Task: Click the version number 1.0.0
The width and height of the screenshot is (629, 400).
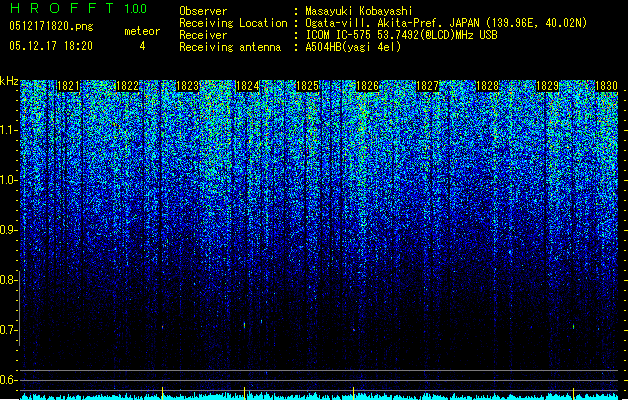Action: (x=136, y=9)
